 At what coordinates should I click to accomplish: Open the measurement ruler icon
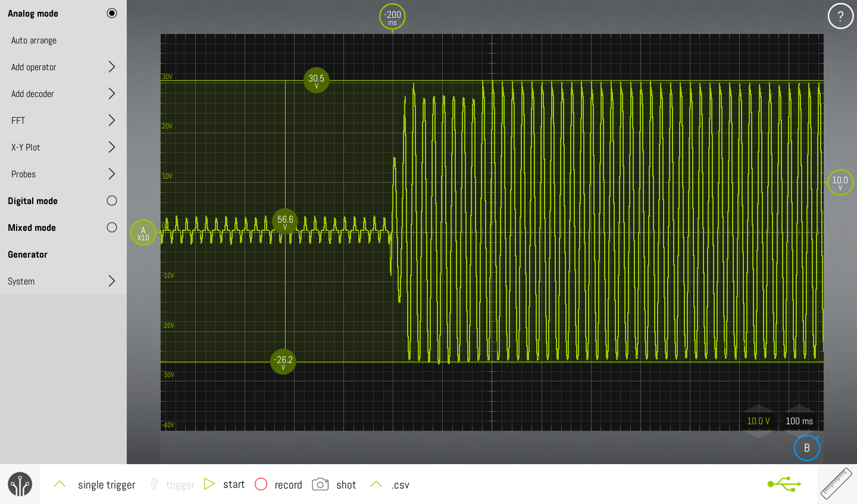(836, 483)
